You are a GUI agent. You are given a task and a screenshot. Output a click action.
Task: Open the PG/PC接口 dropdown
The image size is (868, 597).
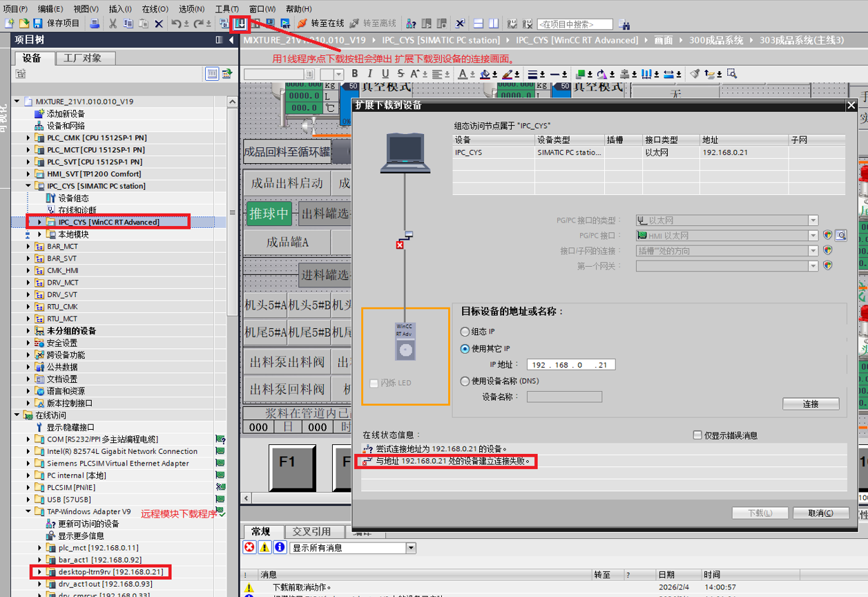click(813, 236)
